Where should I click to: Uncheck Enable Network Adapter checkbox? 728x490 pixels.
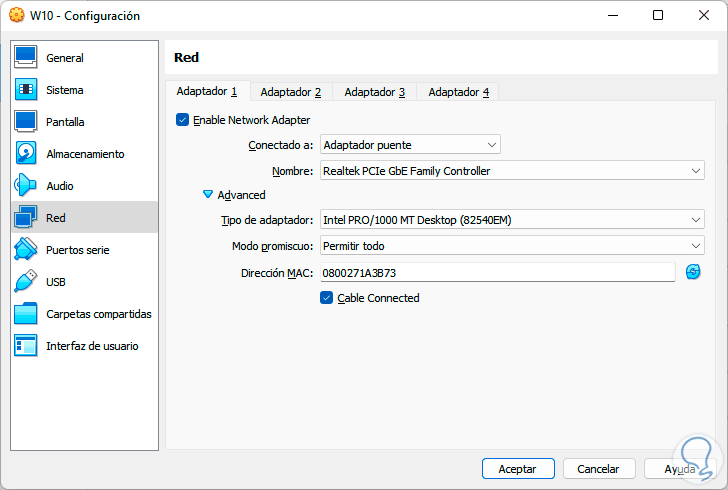coord(182,120)
